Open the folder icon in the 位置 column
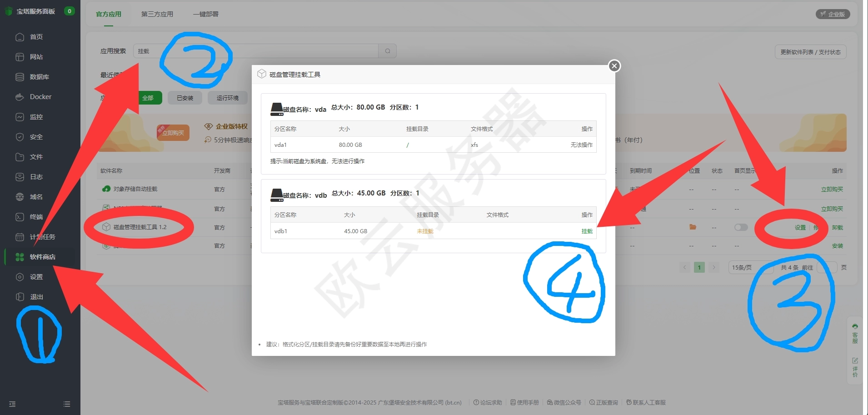 [x=692, y=227]
